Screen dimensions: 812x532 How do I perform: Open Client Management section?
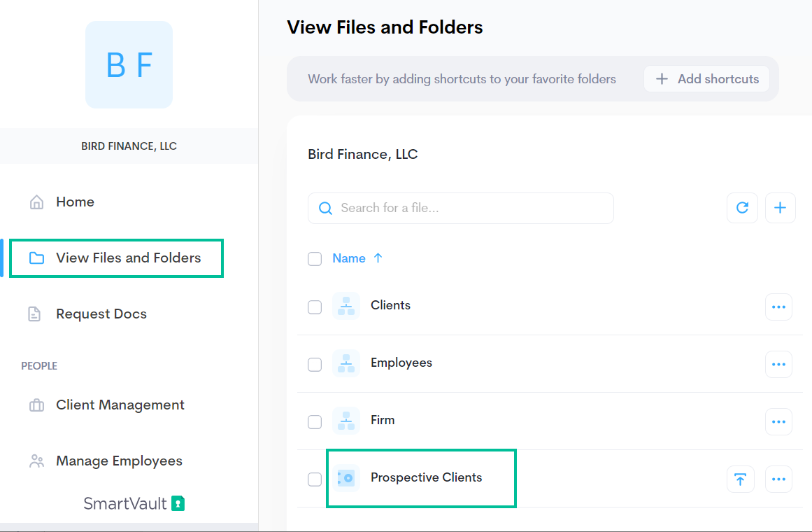pyautogui.click(x=120, y=405)
